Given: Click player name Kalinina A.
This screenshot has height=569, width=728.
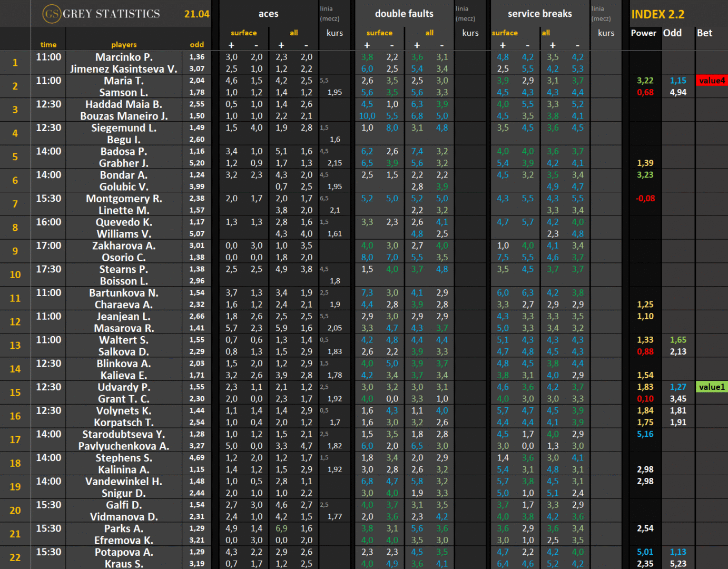Looking at the screenshot, I should (x=124, y=469).
